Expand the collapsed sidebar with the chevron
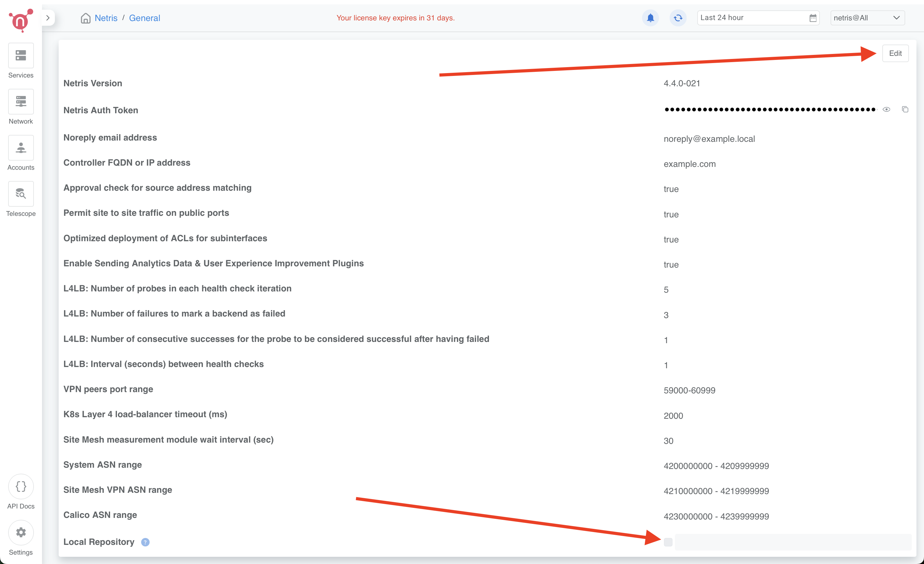The image size is (924, 564). 48,18
